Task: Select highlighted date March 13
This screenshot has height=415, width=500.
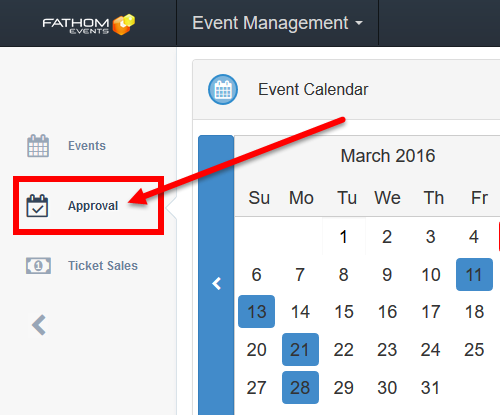Action: 256,311
